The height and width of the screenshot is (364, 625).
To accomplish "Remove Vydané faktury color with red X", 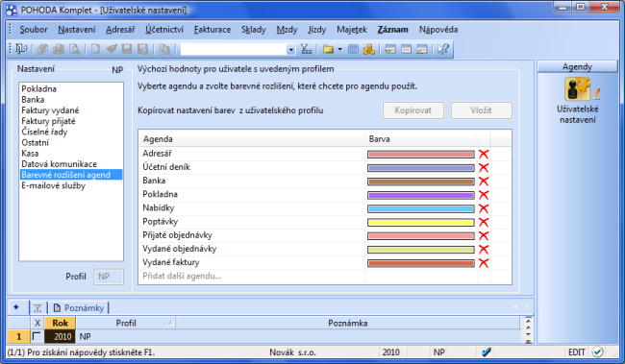I will coord(484,263).
